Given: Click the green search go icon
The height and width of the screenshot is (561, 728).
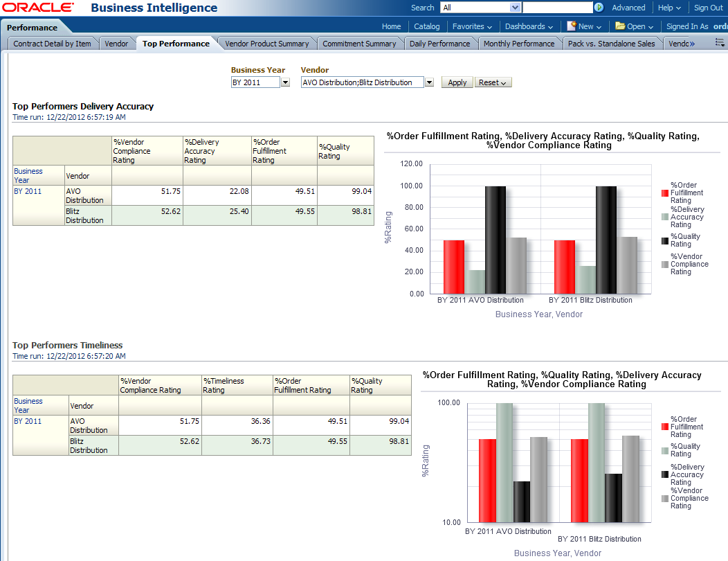Looking at the screenshot, I should click(x=599, y=8).
